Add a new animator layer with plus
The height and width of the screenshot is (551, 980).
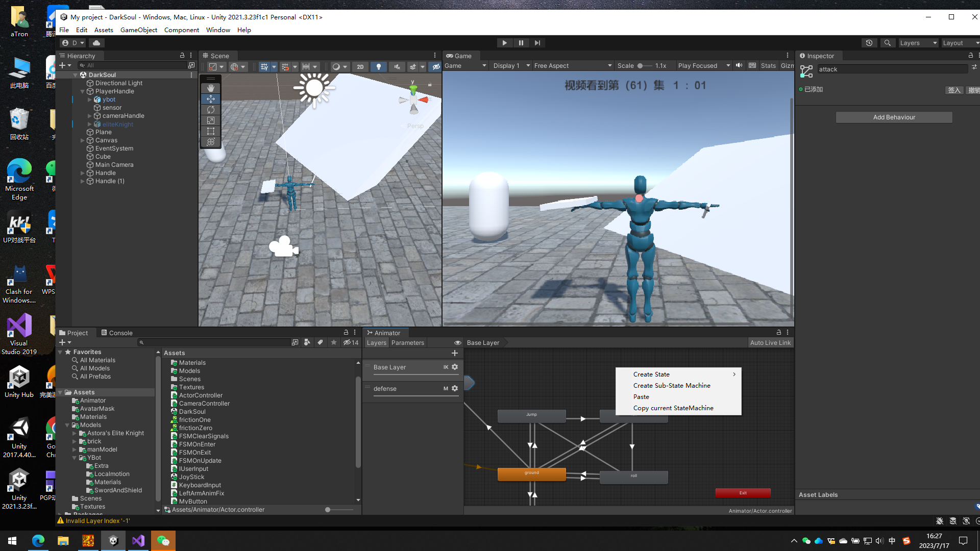pos(454,353)
